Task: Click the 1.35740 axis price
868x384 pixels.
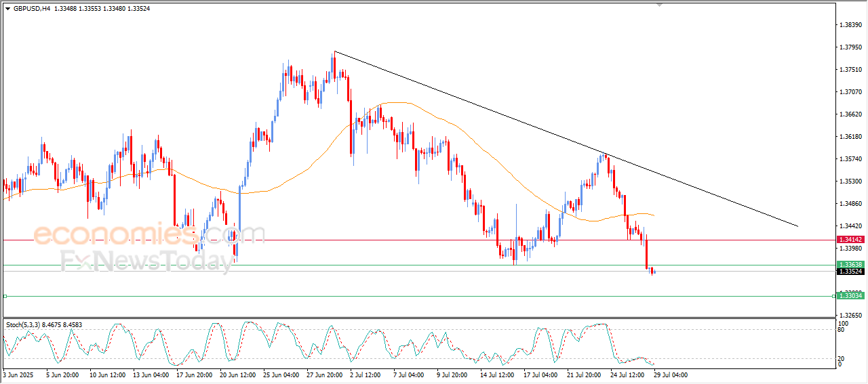Action: [851, 159]
